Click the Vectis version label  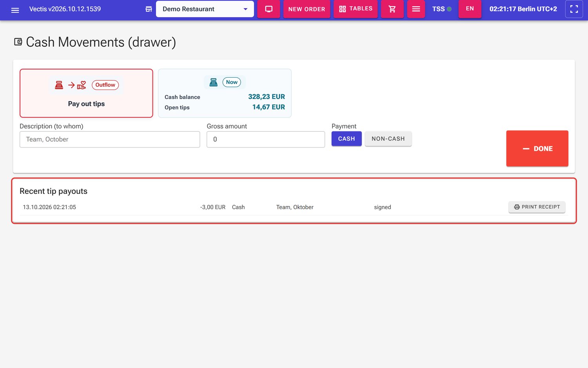coord(65,9)
